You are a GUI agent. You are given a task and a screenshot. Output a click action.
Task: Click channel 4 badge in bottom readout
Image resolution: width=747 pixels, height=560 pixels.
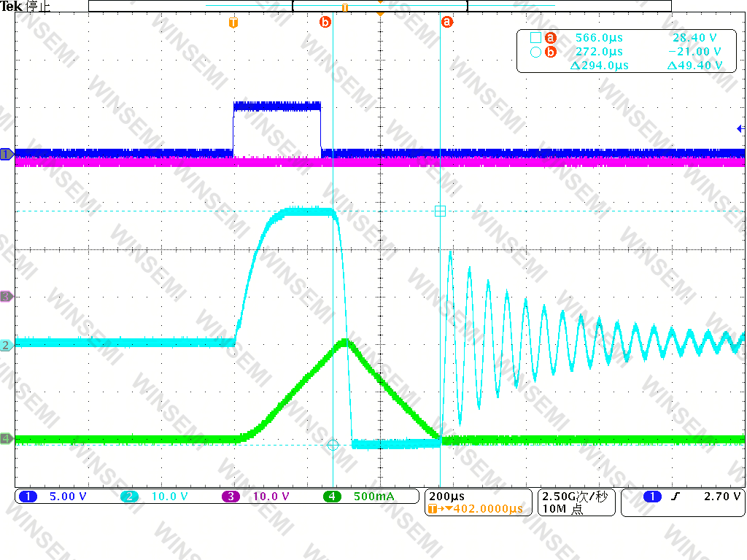[x=332, y=497]
